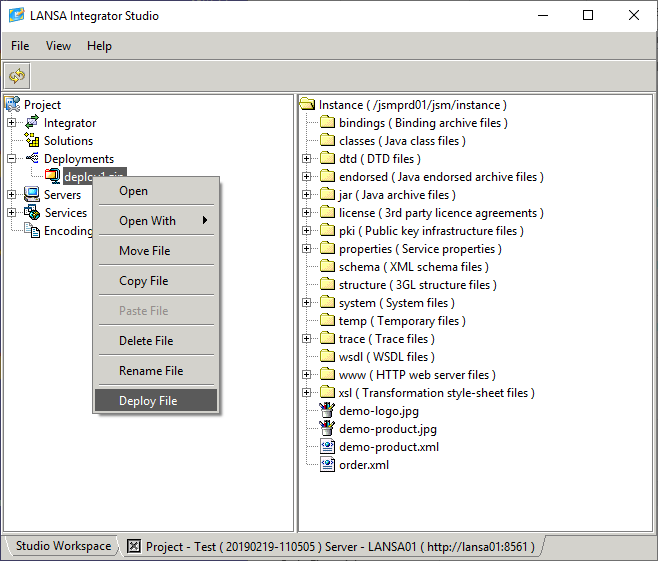Click the deploy zip file icon
The width and height of the screenshot is (658, 561).
click(x=53, y=176)
